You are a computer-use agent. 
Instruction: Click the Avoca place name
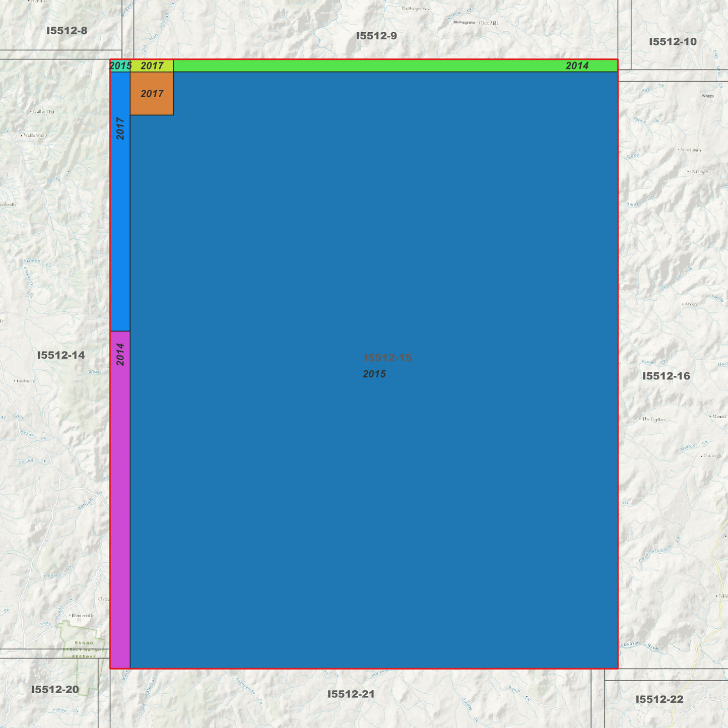click(x=690, y=304)
